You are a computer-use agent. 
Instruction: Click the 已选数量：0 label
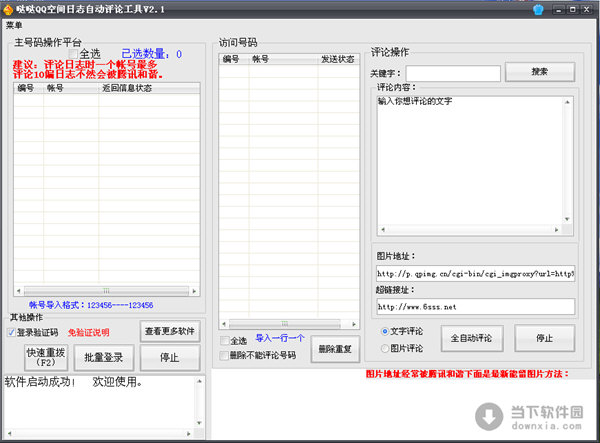click(x=152, y=54)
